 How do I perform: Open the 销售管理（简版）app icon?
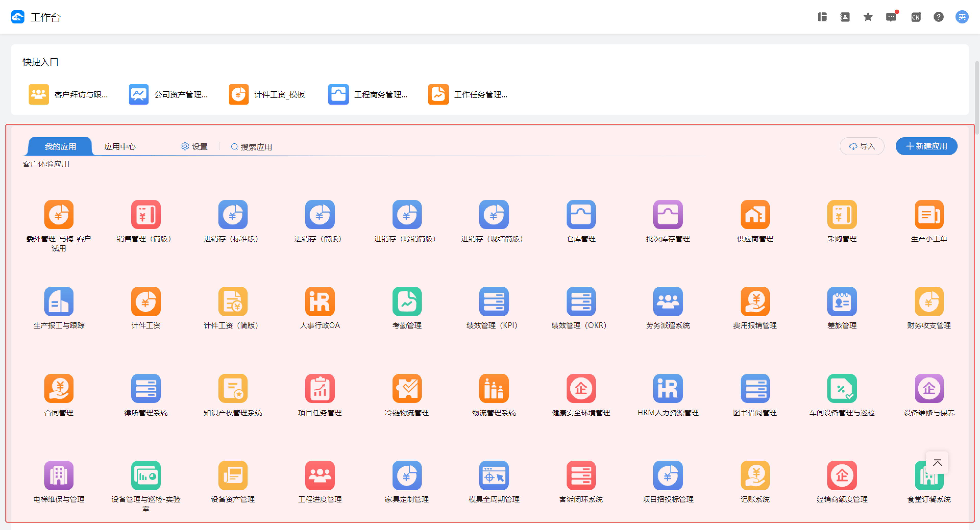point(146,214)
